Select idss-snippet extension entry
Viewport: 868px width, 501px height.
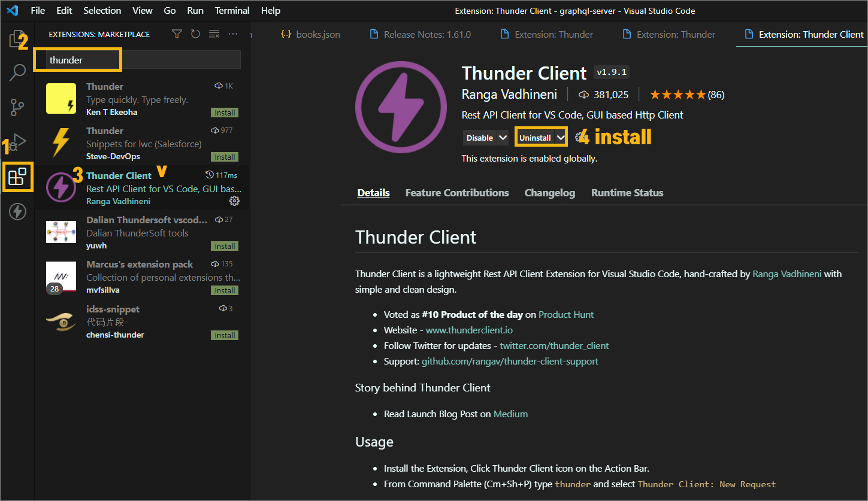[x=143, y=321]
